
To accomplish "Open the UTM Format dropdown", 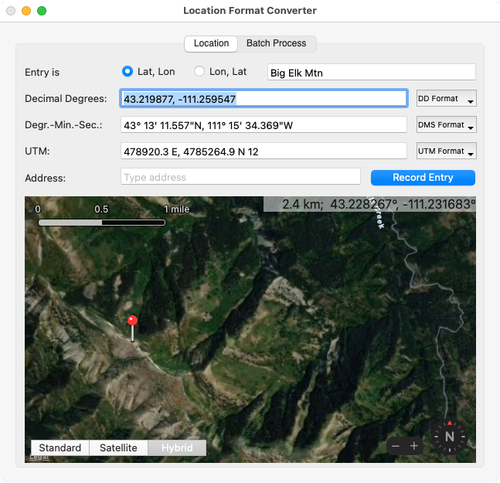I will click(446, 151).
